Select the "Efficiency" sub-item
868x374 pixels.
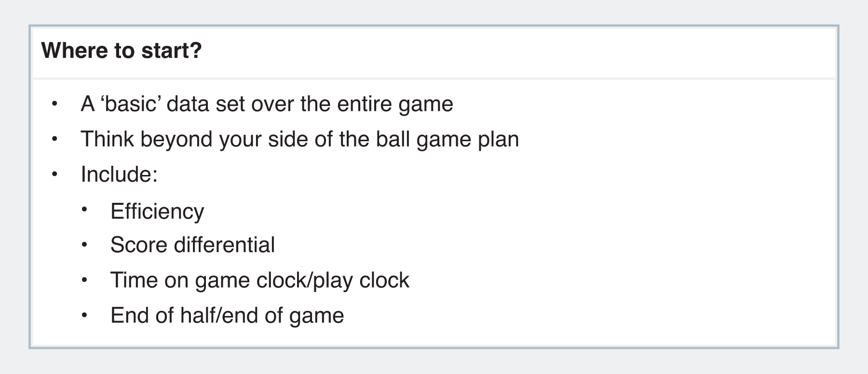pos(157,211)
